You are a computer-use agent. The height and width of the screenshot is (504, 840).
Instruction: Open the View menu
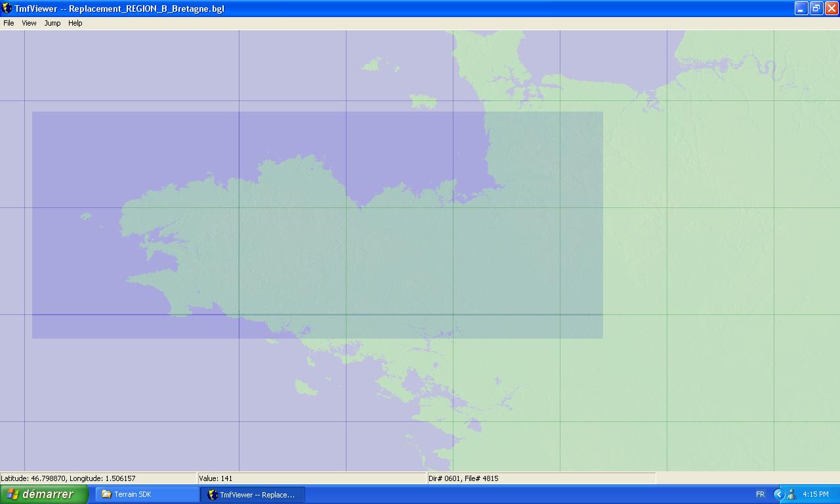[x=29, y=23]
